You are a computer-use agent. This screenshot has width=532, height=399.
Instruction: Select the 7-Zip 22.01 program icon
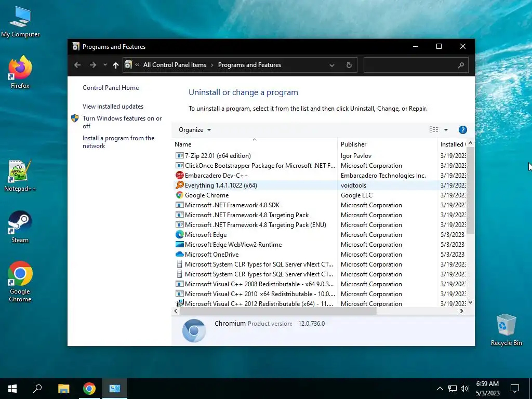[179, 156]
